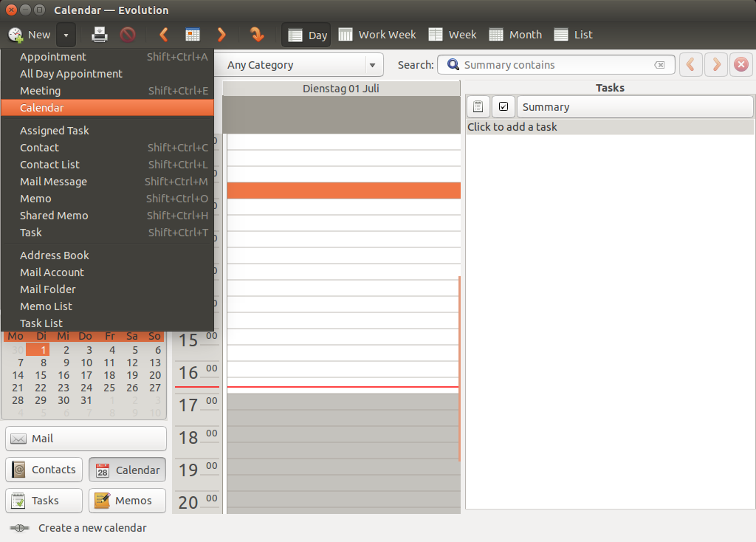The width and height of the screenshot is (756, 542).
Task: Switch to Tasks view
Action: (44, 501)
